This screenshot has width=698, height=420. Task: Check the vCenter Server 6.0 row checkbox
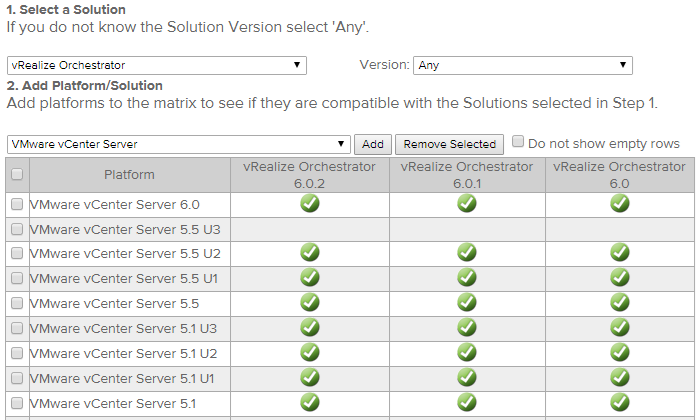(17, 204)
